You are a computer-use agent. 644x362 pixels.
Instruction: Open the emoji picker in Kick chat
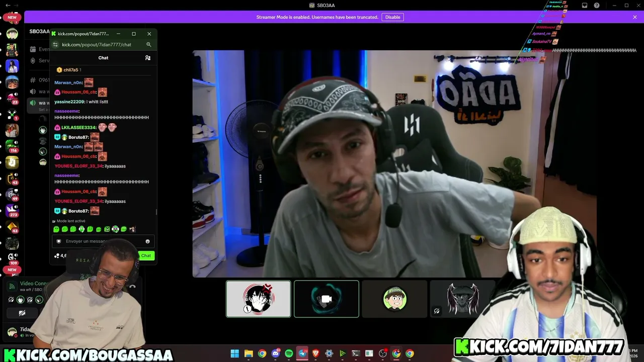(147, 241)
